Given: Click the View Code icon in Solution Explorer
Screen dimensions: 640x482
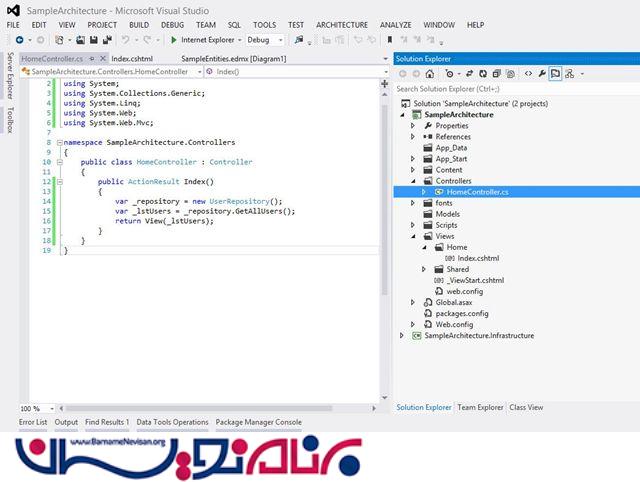Looking at the screenshot, I should coord(528,73).
